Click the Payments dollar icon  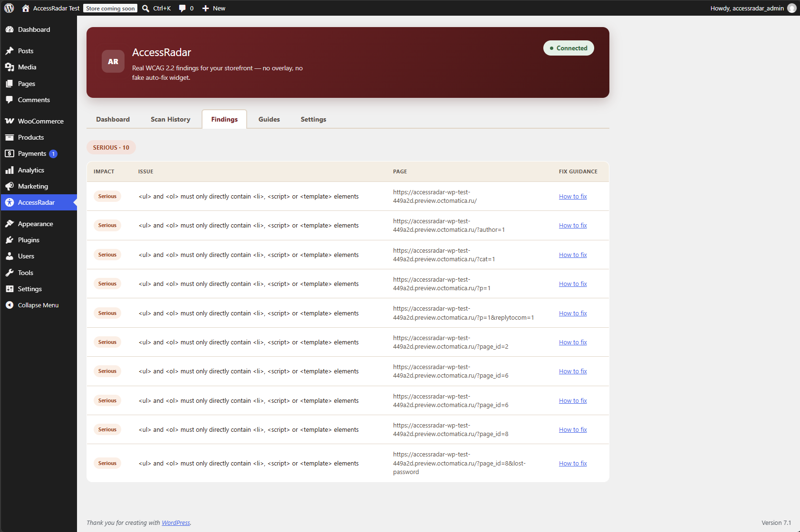pyautogui.click(x=10, y=153)
